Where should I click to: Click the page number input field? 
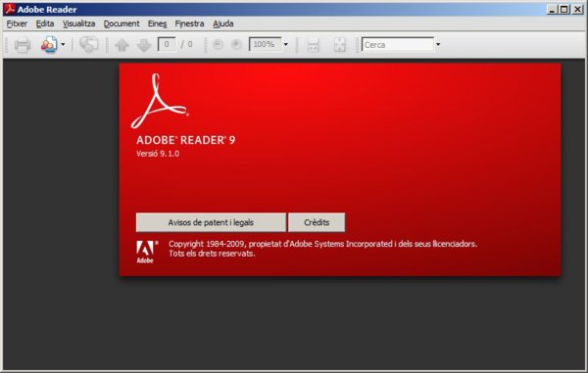pos(167,45)
